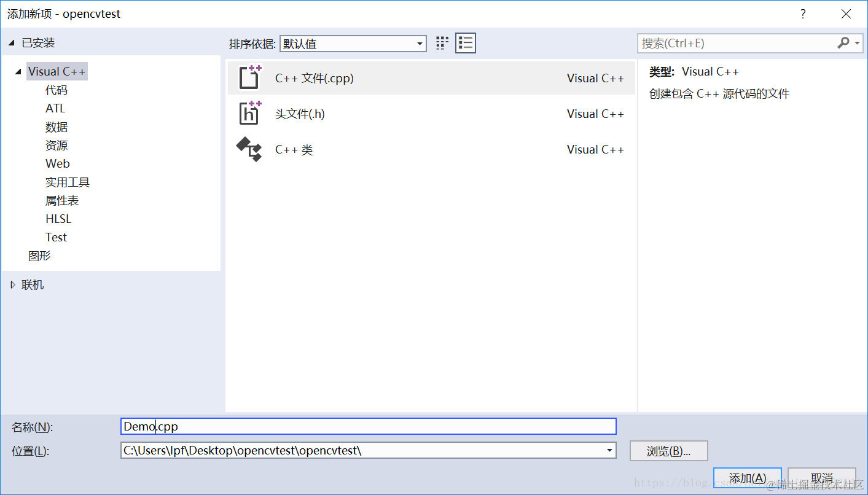Screen dimensions: 868x495
Task: Select the Test category
Action: (56, 237)
